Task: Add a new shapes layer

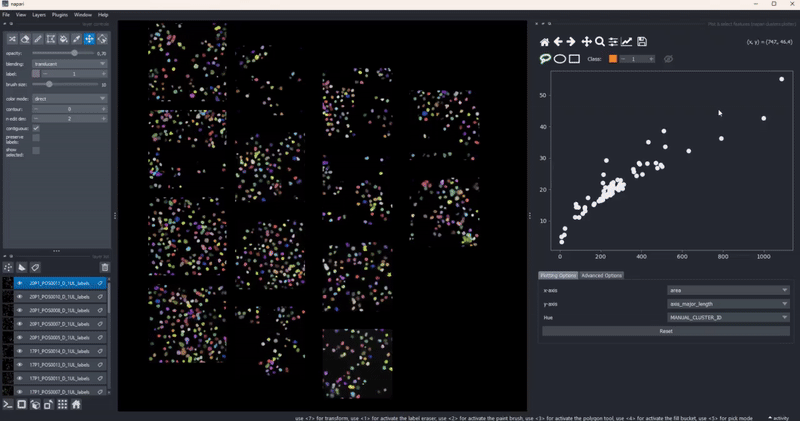Action: tap(21, 267)
